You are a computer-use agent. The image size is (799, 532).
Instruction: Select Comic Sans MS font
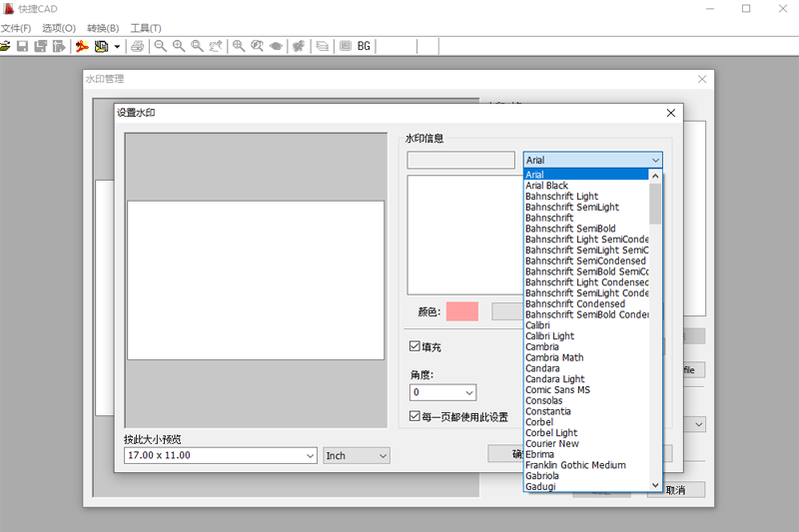coord(586,390)
